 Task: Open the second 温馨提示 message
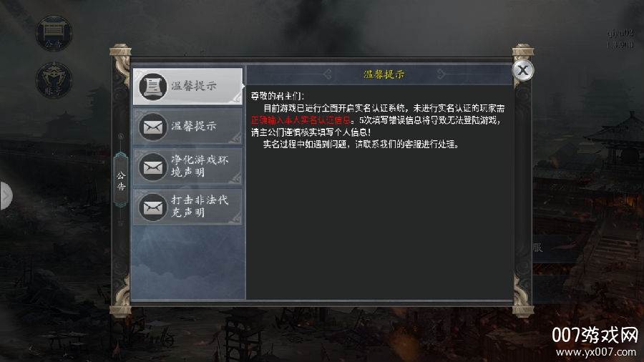tap(187, 127)
